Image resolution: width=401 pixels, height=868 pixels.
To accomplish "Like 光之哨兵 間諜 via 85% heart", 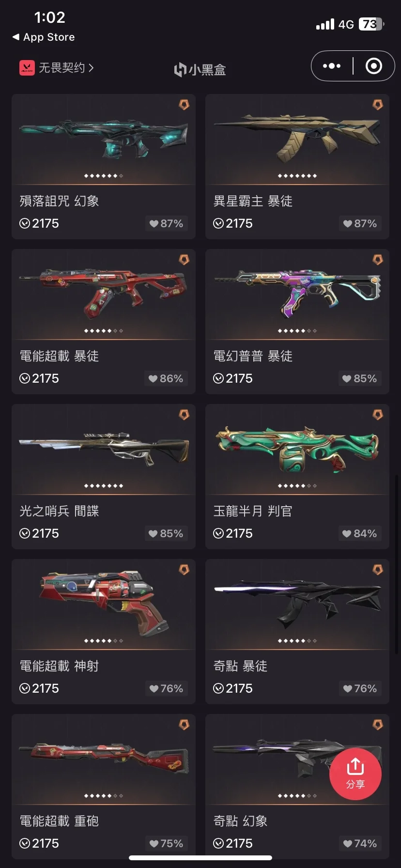I will point(166,533).
